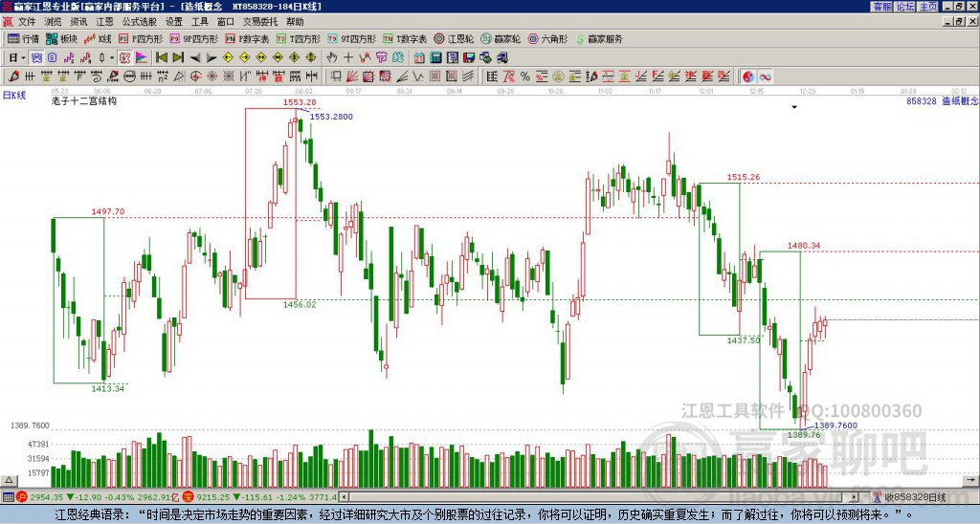Screen dimensions: 980x524
Task: Select the crosshair plus tool
Action: (348, 58)
